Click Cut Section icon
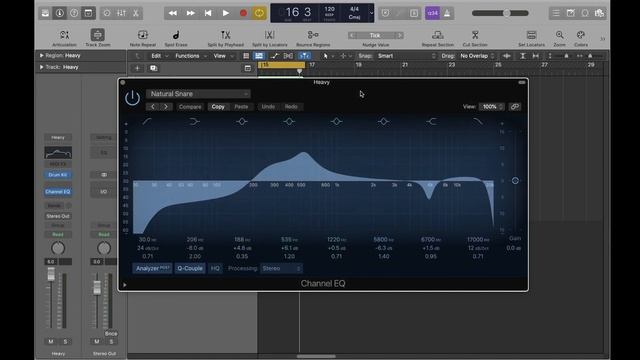Image resolution: width=640 pixels, height=360 pixels. pos(475,35)
